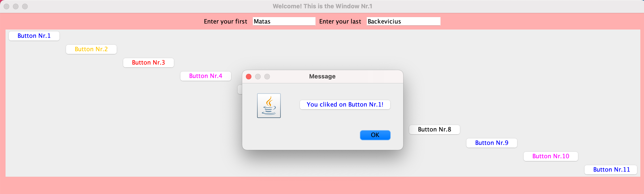Click the Java coffee cup icon
Image resolution: width=644 pixels, height=194 pixels.
269,105
